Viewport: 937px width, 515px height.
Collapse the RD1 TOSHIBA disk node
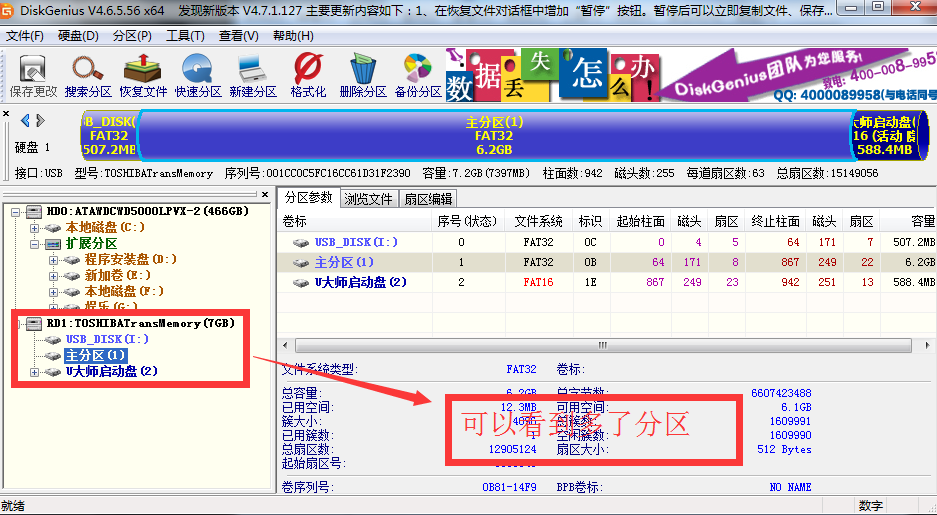click(x=16, y=323)
